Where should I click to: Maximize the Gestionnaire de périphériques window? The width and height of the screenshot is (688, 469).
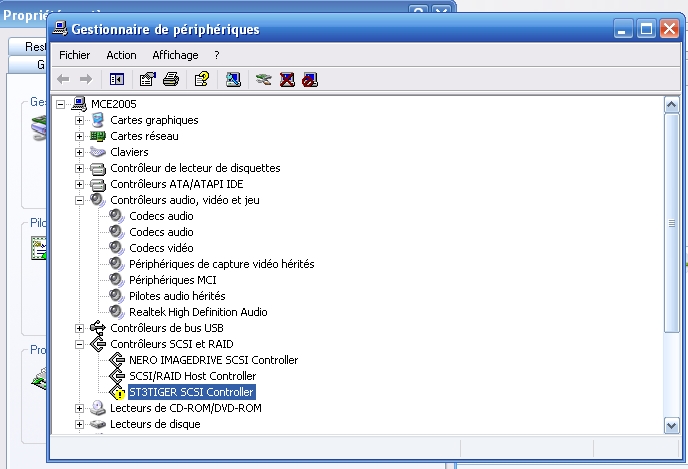pos(646,29)
